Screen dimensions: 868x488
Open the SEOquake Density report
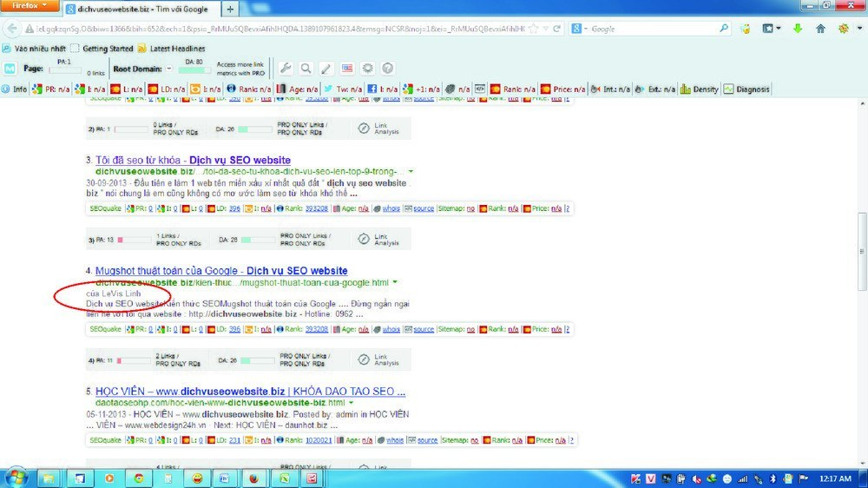click(699, 89)
